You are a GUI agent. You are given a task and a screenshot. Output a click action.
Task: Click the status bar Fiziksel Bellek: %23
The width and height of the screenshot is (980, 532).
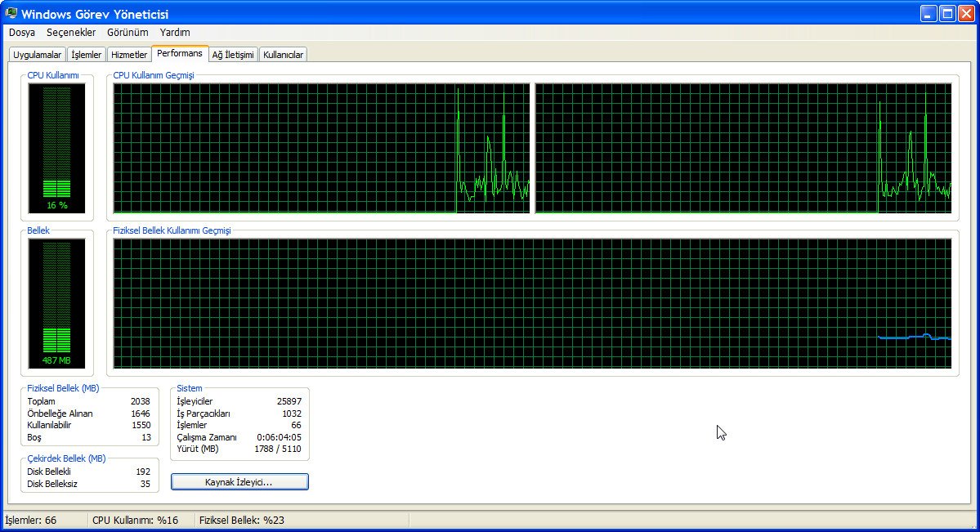tap(242, 520)
